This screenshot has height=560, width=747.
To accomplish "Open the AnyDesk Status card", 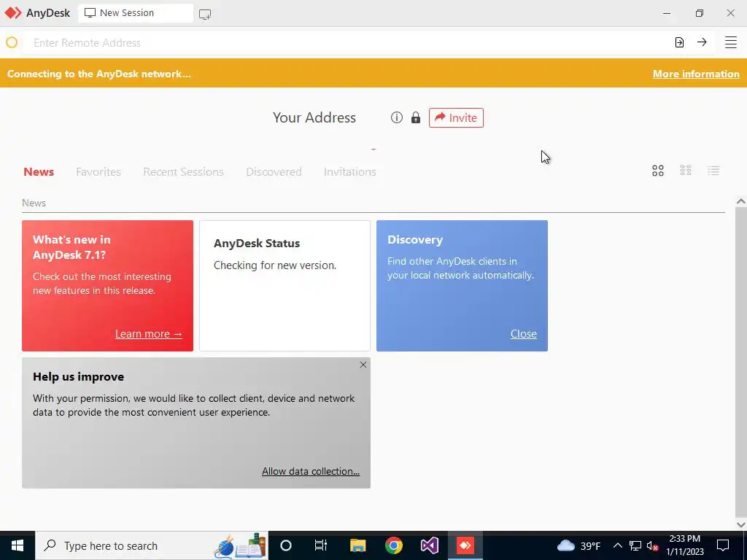I will pyautogui.click(x=285, y=286).
